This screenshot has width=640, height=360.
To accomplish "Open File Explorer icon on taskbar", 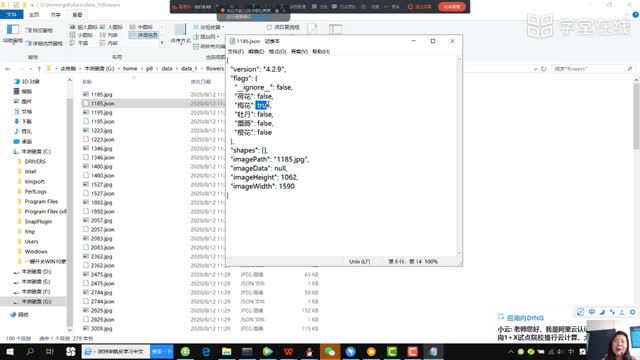I will point(227,351).
